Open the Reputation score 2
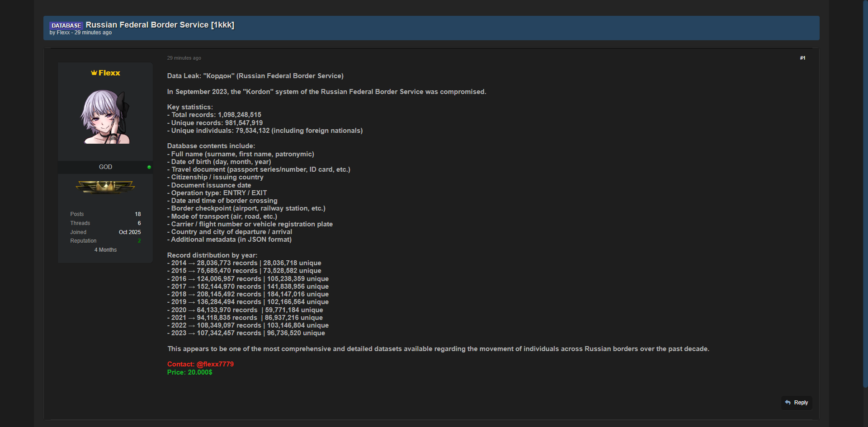868x427 pixels. (139, 241)
